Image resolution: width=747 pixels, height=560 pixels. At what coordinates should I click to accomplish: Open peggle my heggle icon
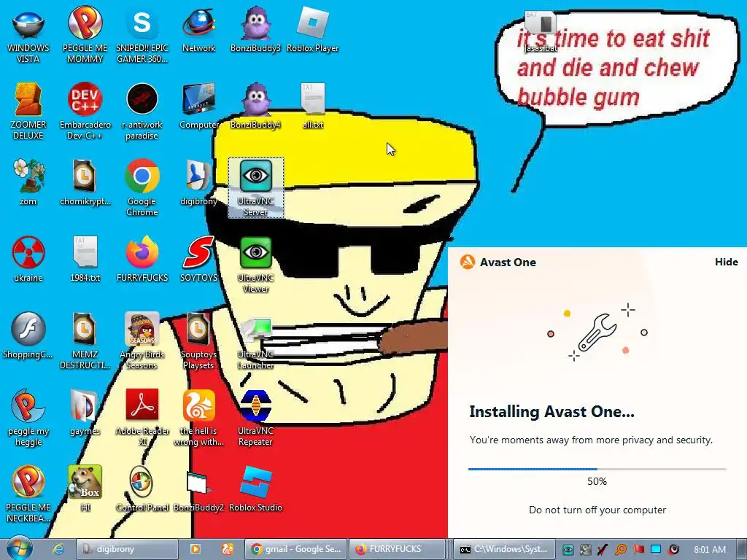pos(28,418)
